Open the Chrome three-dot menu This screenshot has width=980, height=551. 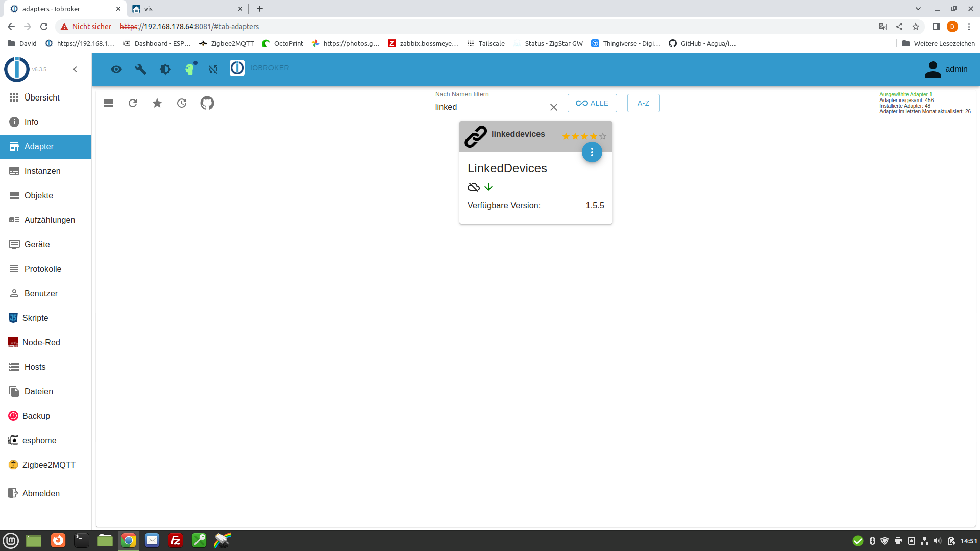(969, 27)
